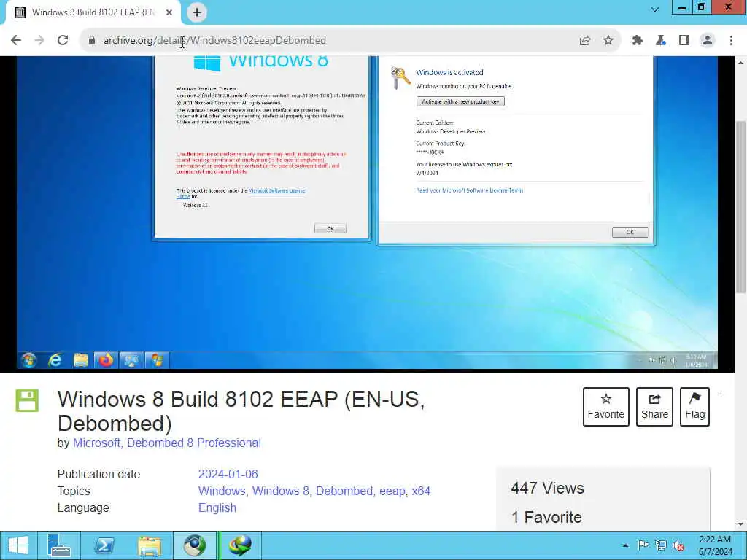Expand the tab search chevron
The height and width of the screenshot is (560, 747).
tap(655, 9)
